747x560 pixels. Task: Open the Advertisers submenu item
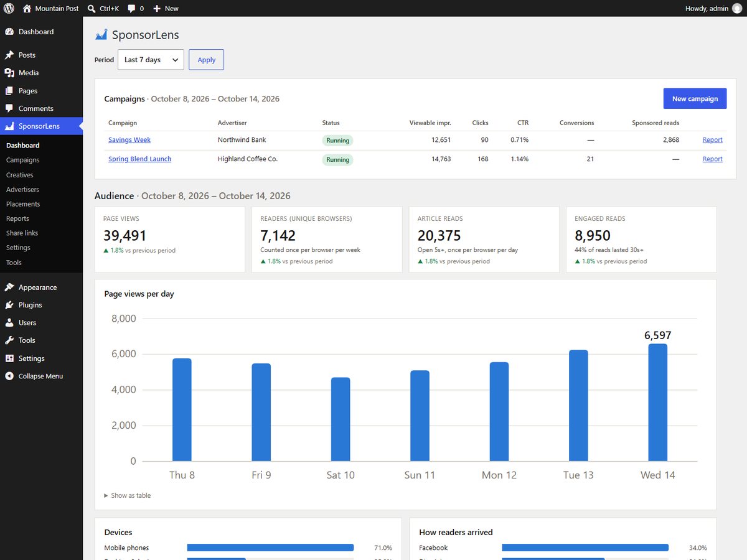click(22, 189)
